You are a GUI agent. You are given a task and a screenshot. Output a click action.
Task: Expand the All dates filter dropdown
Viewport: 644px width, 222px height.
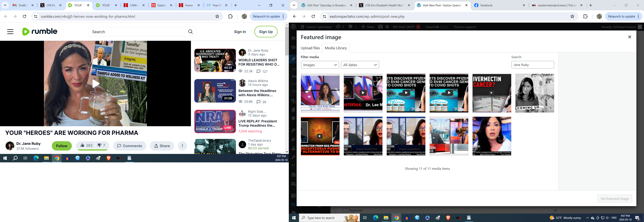(360, 65)
